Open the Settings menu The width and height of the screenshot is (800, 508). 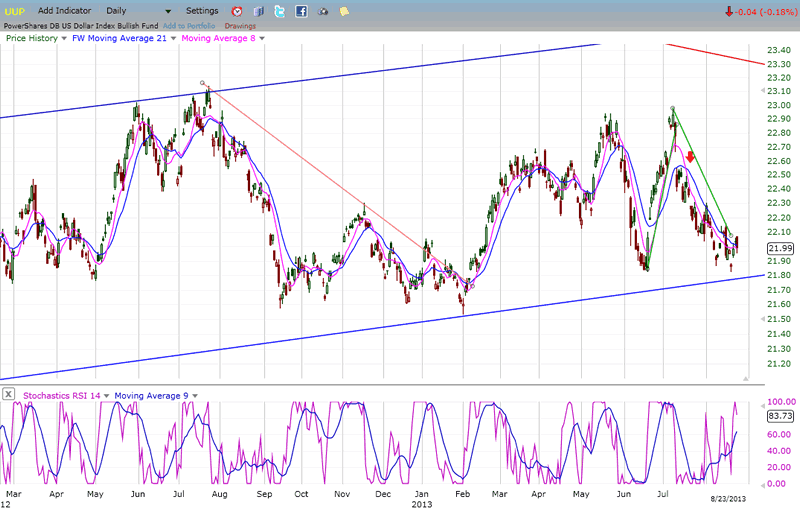201,11
